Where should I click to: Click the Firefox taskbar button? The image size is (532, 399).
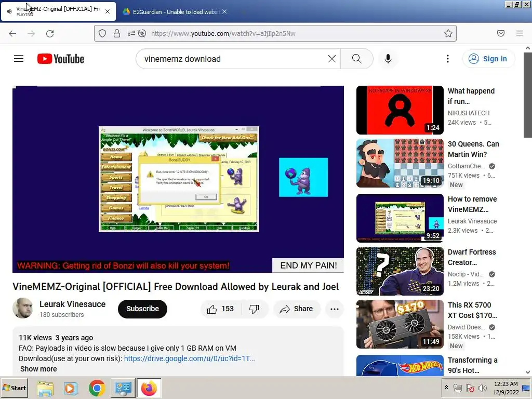pos(149,388)
